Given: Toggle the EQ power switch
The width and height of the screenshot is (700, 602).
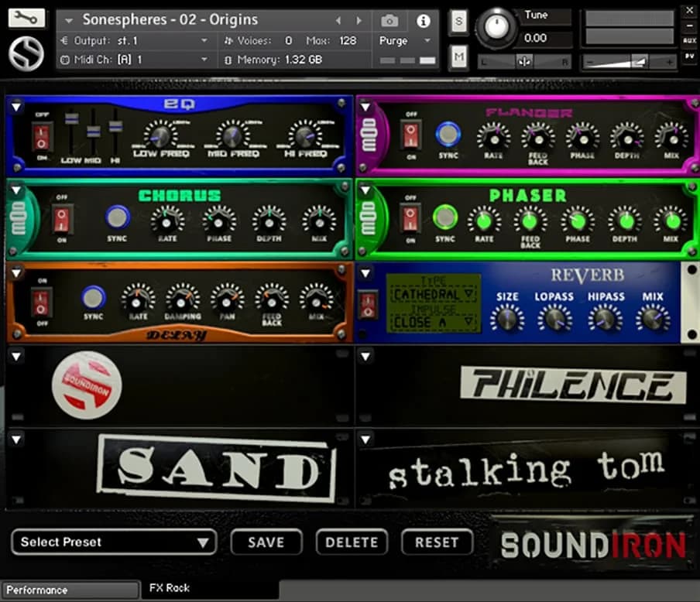Looking at the screenshot, I should click(42, 137).
